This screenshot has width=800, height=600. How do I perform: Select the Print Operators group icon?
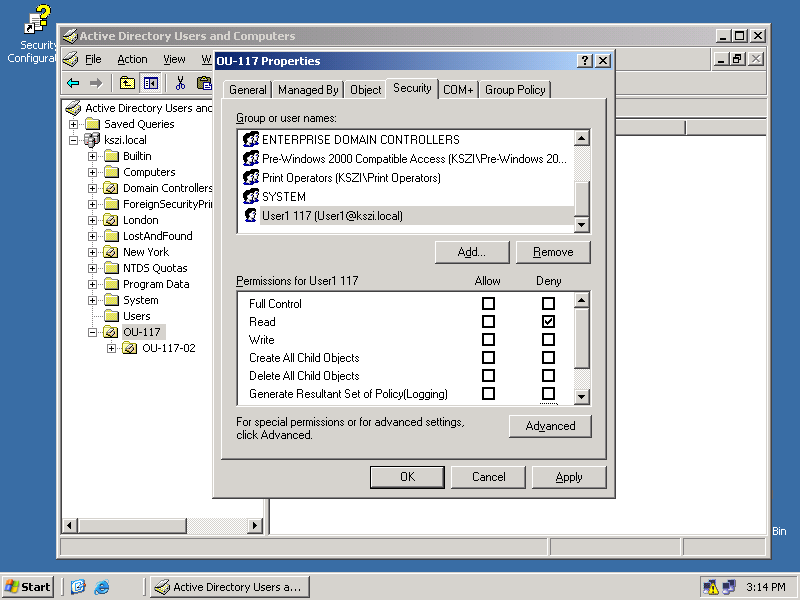[x=251, y=178]
